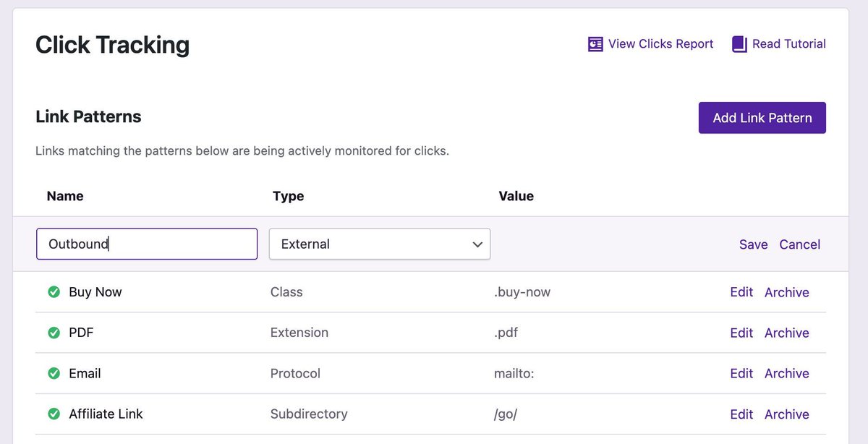Archive the Buy Now pattern
Screen dimensions: 868x444
pos(787,292)
